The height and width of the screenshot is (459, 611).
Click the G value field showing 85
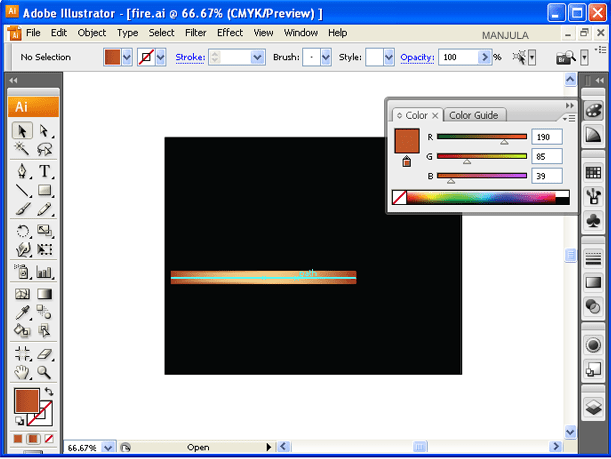coord(547,156)
